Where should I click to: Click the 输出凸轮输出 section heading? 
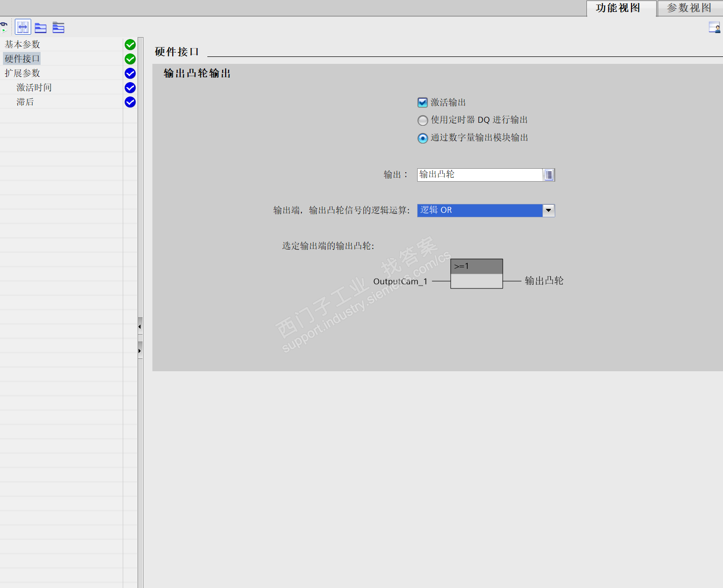click(197, 74)
